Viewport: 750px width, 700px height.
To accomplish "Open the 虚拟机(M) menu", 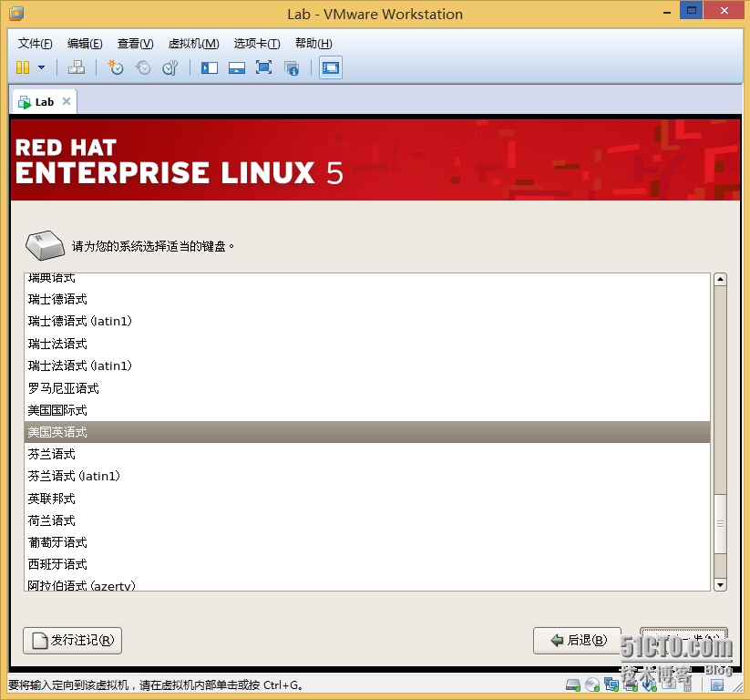I will pyautogui.click(x=194, y=44).
